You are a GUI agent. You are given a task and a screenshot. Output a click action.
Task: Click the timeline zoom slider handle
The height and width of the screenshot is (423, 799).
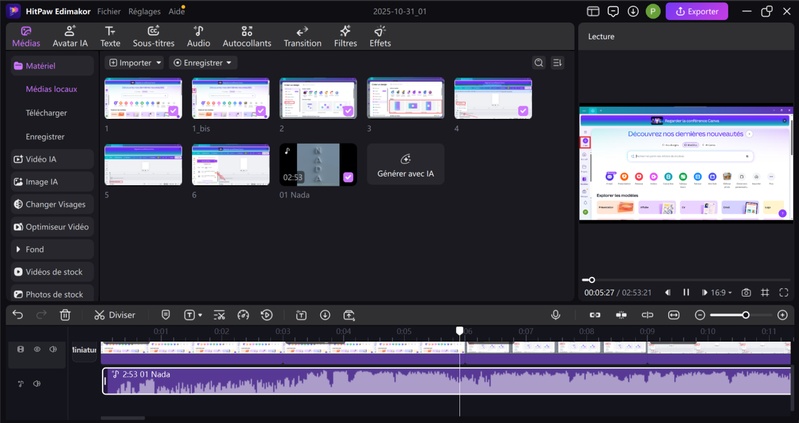(745, 315)
